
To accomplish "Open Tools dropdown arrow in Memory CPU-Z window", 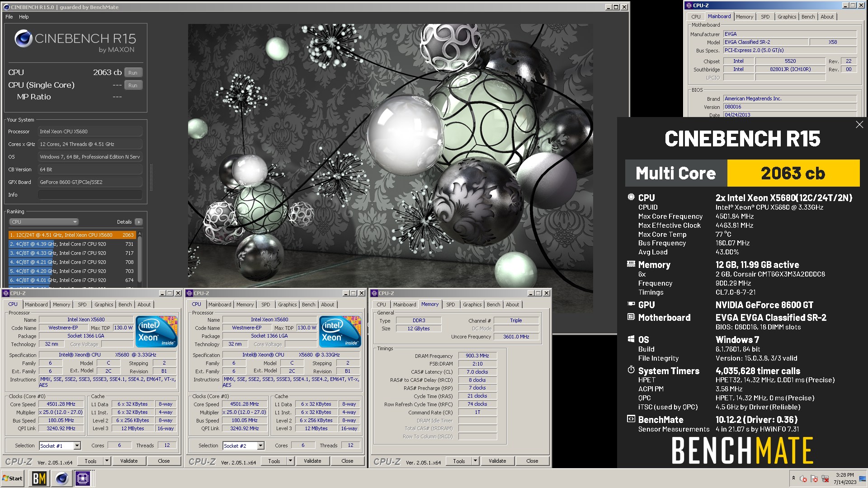I will click(x=476, y=461).
